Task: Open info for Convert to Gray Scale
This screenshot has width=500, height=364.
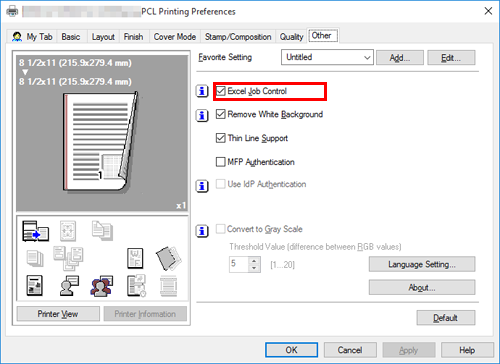Action: pos(202,231)
